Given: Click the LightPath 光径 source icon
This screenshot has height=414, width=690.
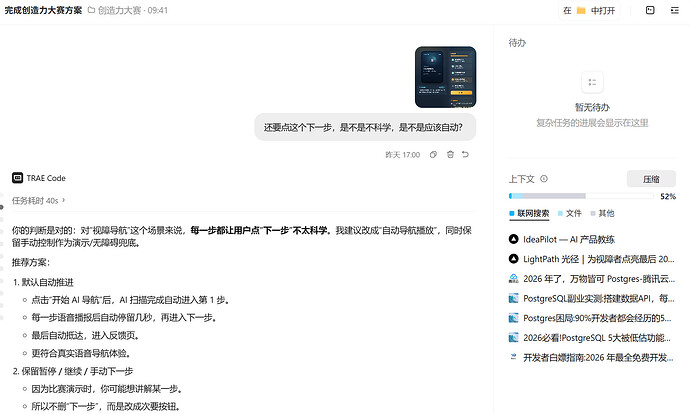Looking at the screenshot, I should [x=514, y=259].
